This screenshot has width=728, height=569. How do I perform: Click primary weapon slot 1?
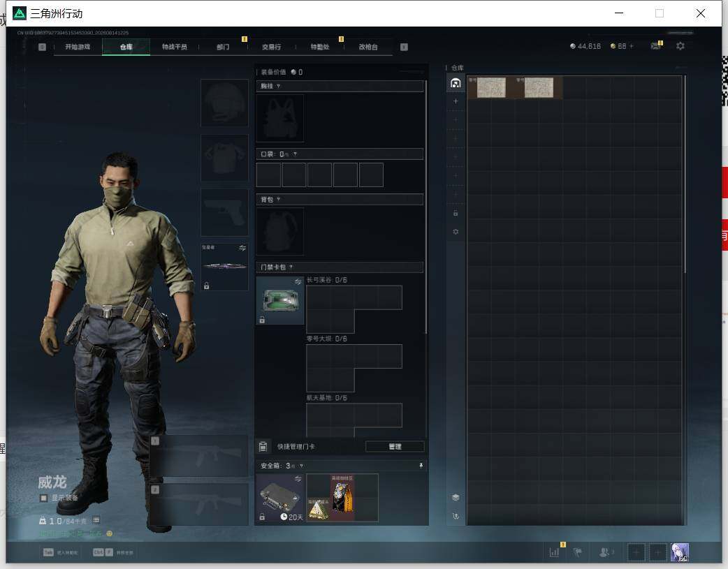pyautogui.click(x=198, y=456)
